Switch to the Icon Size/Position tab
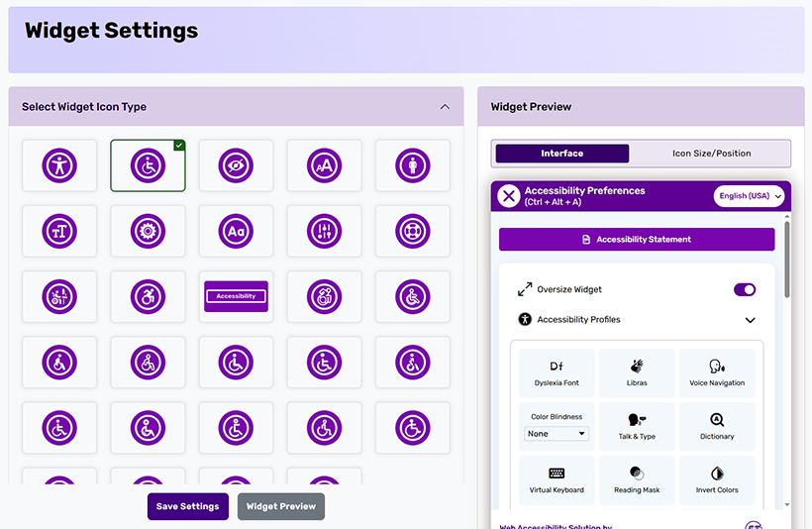The height and width of the screenshot is (529, 812). [712, 154]
